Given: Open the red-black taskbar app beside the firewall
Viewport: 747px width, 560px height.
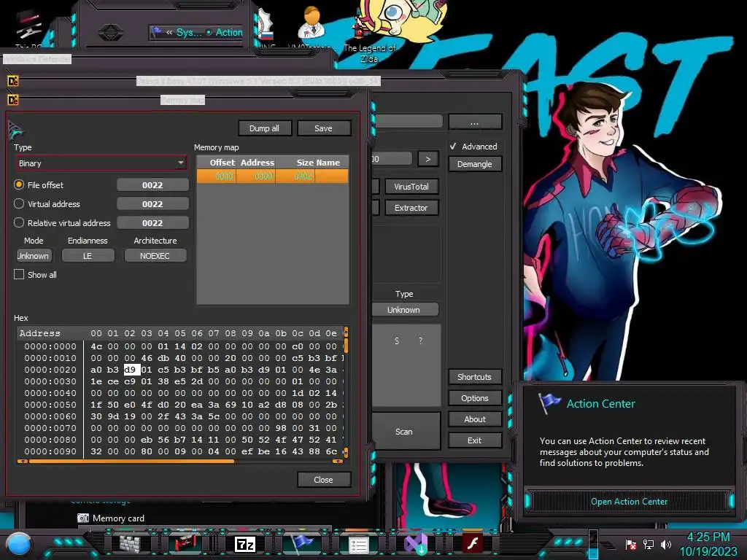Looking at the screenshot, I should coord(185,543).
